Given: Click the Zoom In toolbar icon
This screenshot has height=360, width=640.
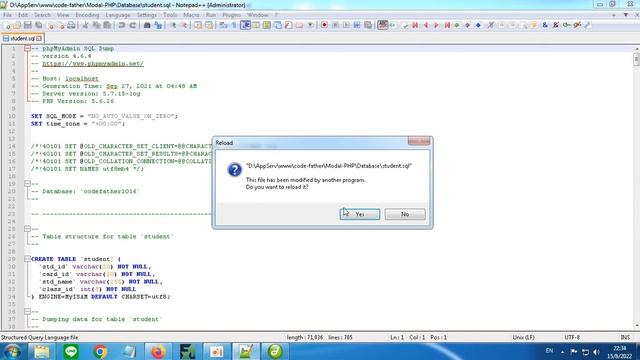Looking at the screenshot, I should (173, 25).
